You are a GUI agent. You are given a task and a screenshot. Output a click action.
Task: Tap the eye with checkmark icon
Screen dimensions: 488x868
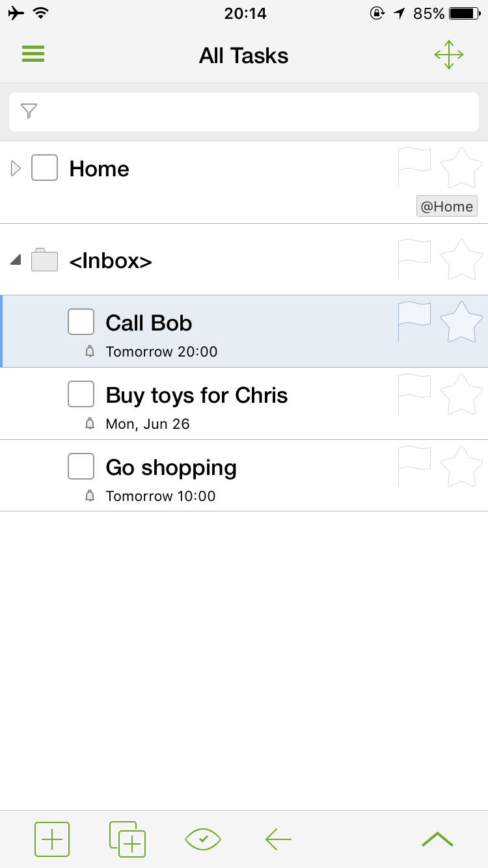click(203, 839)
